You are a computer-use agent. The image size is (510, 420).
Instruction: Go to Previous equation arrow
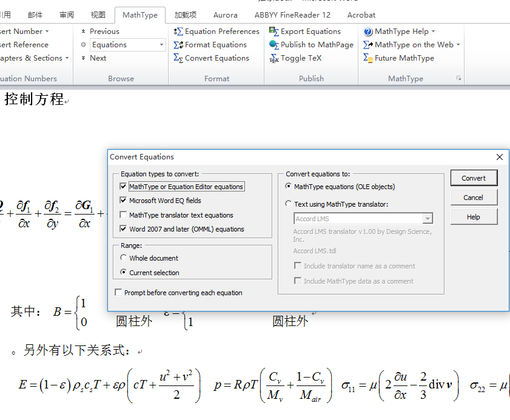click(x=83, y=32)
